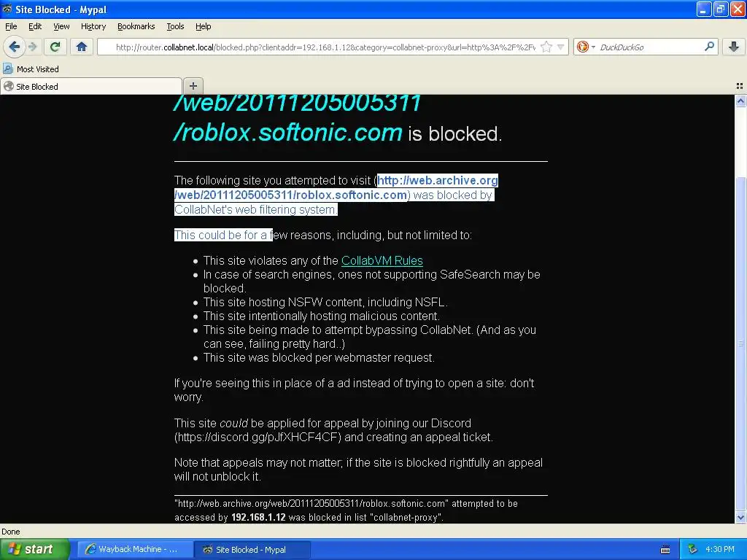Open the Tools menu
This screenshot has width=747, height=560.
(175, 26)
